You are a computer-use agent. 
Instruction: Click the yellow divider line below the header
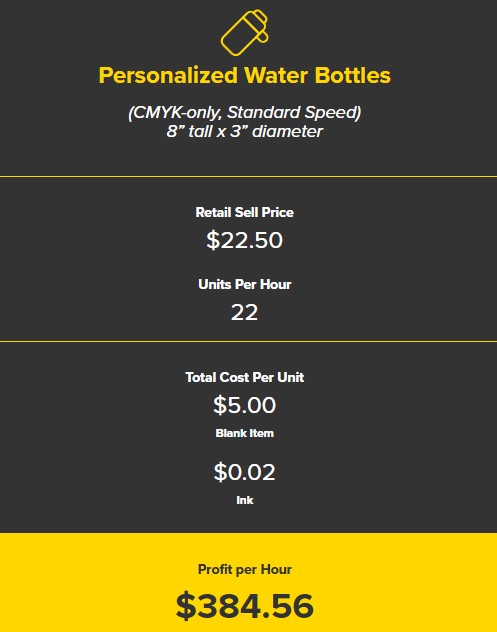click(x=248, y=177)
